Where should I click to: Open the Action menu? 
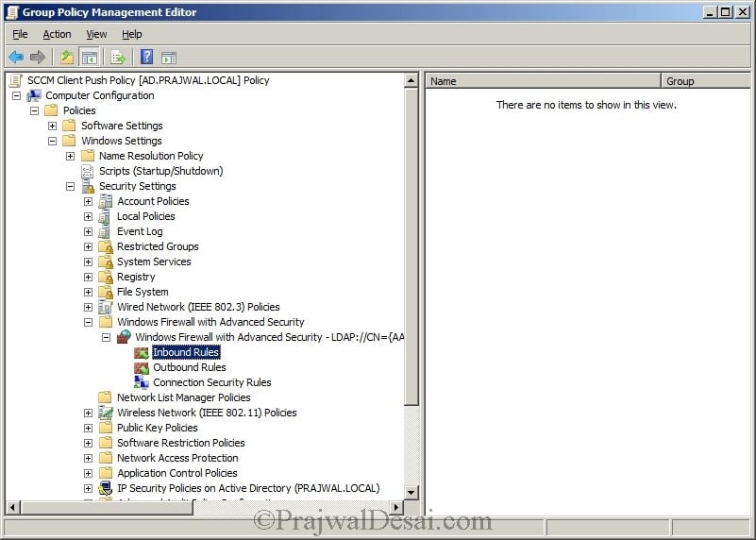[x=57, y=34]
